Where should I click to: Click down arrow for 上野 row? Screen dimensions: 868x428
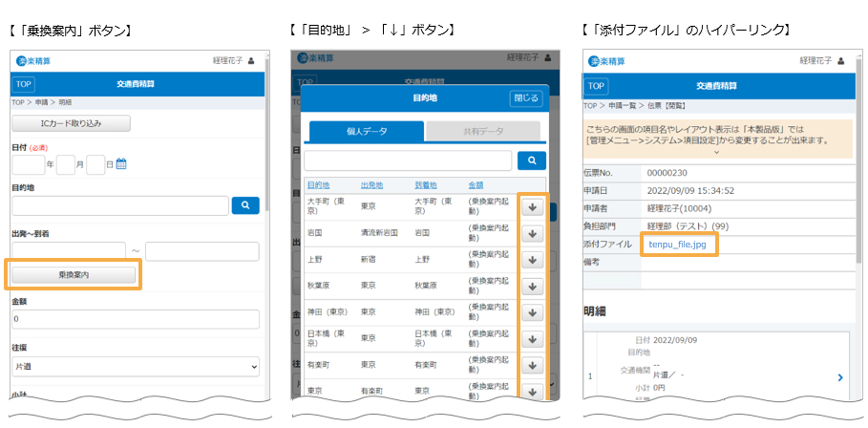coord(532,260)
